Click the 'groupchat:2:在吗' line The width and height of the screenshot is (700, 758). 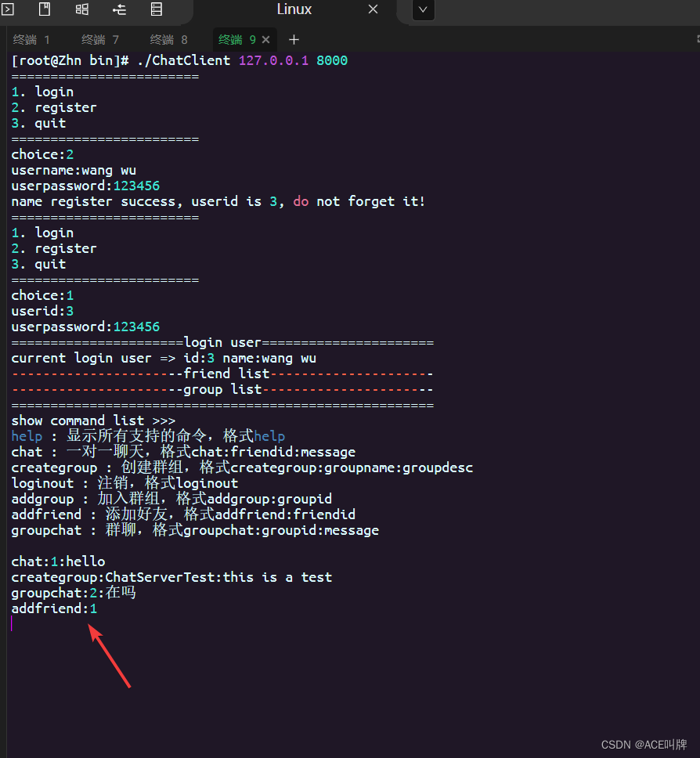pos(74,593)
